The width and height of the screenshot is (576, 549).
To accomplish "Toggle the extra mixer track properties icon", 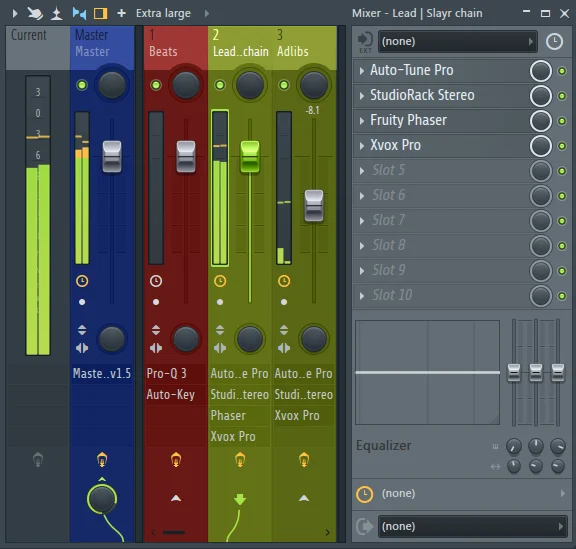I will [79, 14].
